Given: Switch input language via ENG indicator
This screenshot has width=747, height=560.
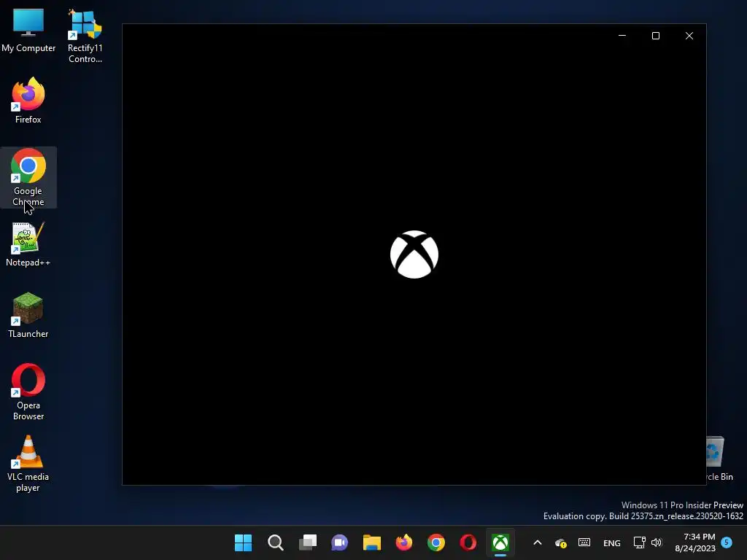Looking at the screenshot, I should [x=612, y=542].
